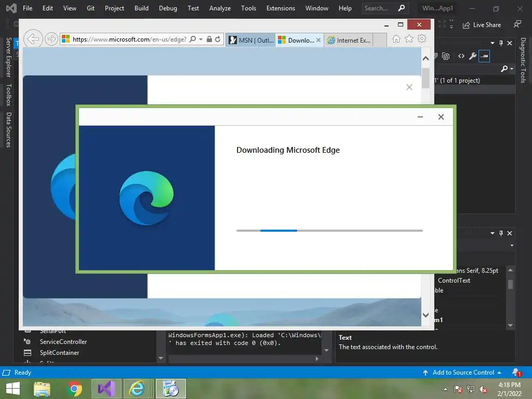
Task: Click the IE address bar URL field
Action: pos(129,39)
